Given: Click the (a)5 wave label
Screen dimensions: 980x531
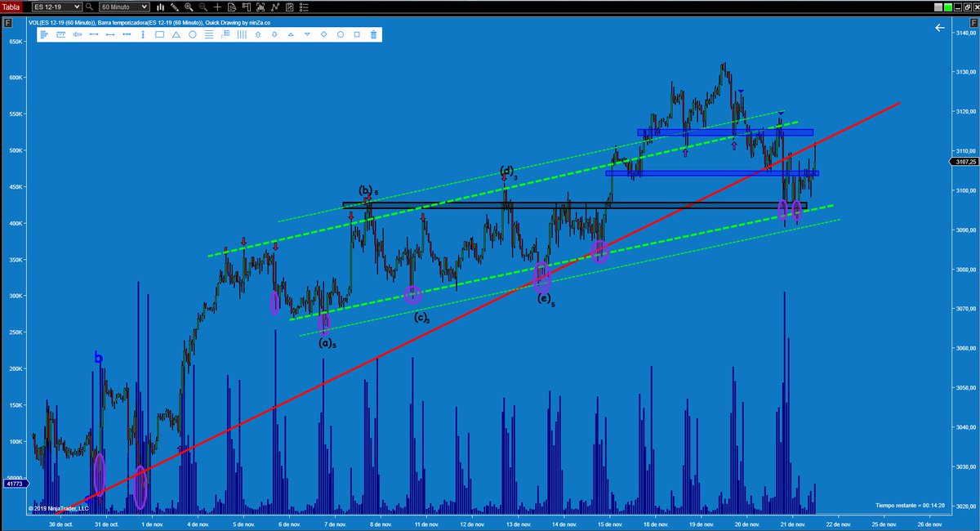Looking at the screenshot, I should click(x=327, y=344).
